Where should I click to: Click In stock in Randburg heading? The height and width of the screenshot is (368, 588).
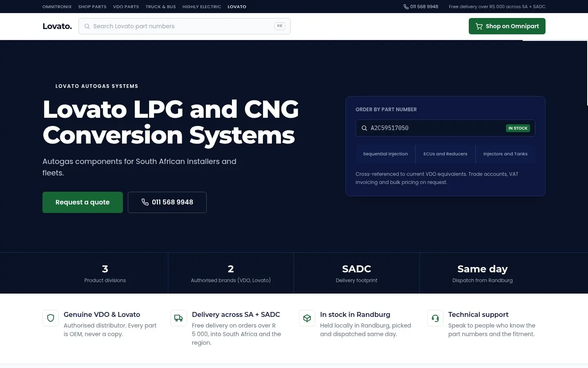click(x=355, y=314)
